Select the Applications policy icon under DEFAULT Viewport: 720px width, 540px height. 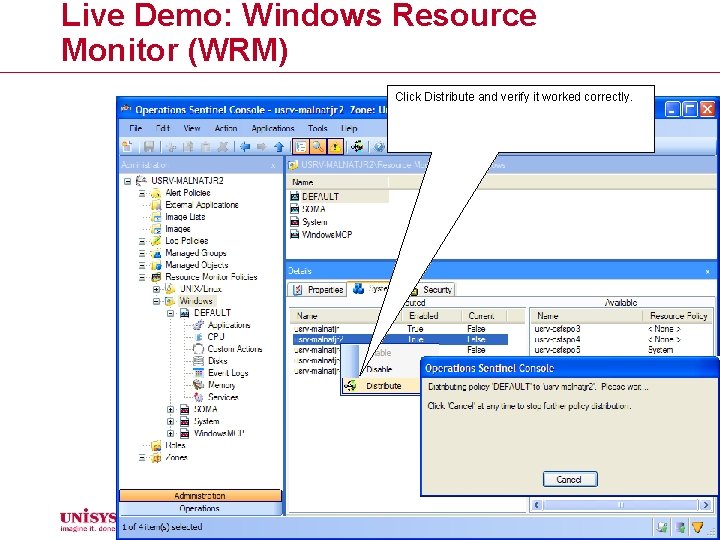click(198, 325)
